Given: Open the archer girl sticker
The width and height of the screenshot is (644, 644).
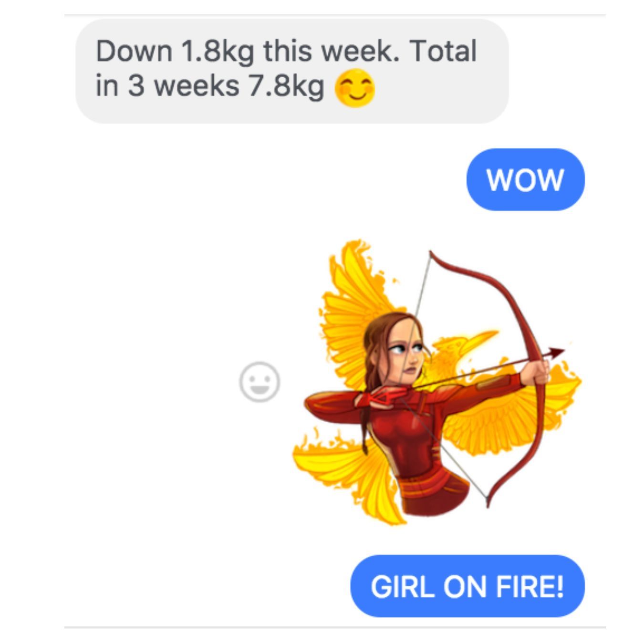Looking at the screenshot, I should point(436,382).
